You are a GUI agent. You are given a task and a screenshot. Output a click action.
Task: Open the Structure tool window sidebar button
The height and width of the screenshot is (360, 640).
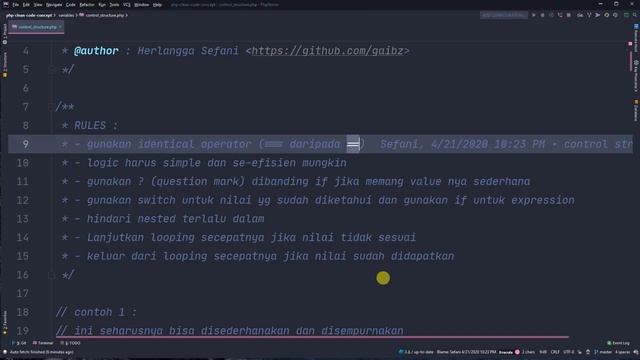[x=5, y=64]
